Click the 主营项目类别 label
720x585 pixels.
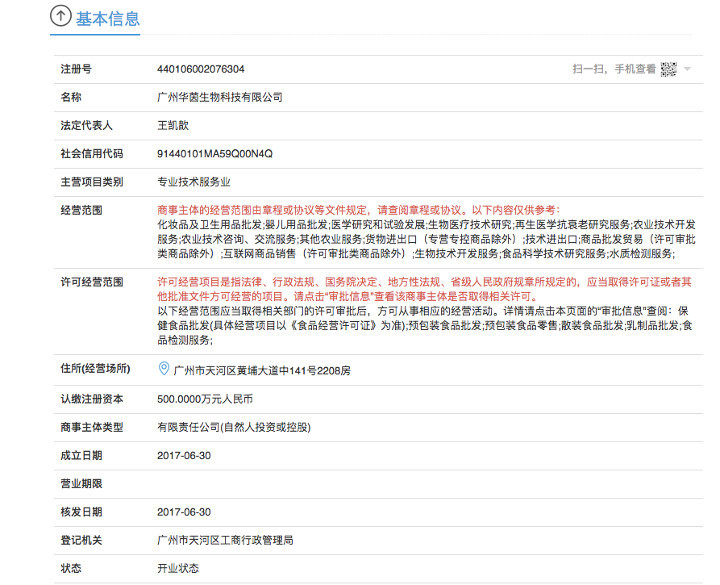click(x=92, y=182)
